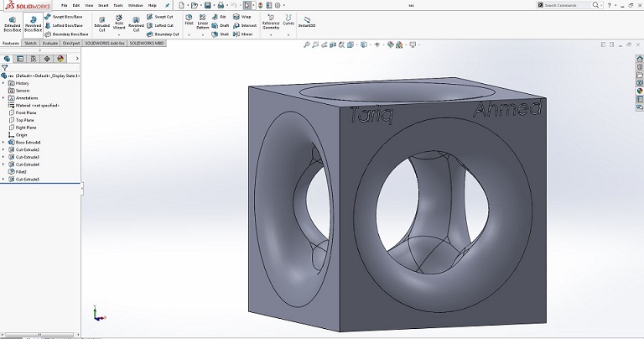Start the Extruded Cut command
The height and width of the screenshot is (339, 644).
click(101, 23)
